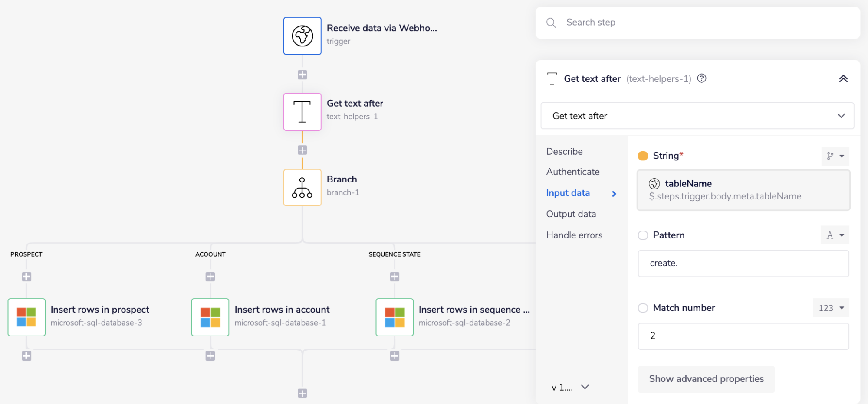Image resolution: width=868 pixels, height=404 pixels.
Task: Click Insert rows in sequence SQL icon
Action: point(395,317)
